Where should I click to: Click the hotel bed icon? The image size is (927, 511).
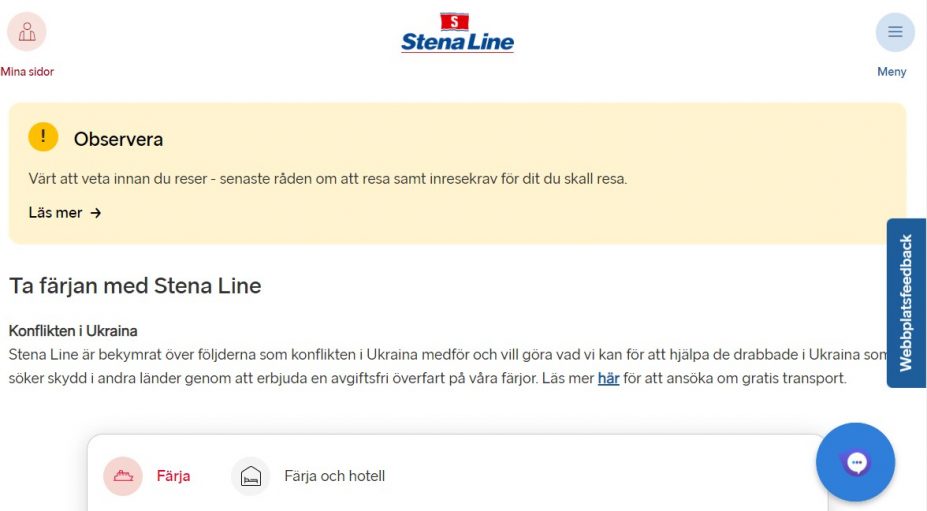click(251, 476)
